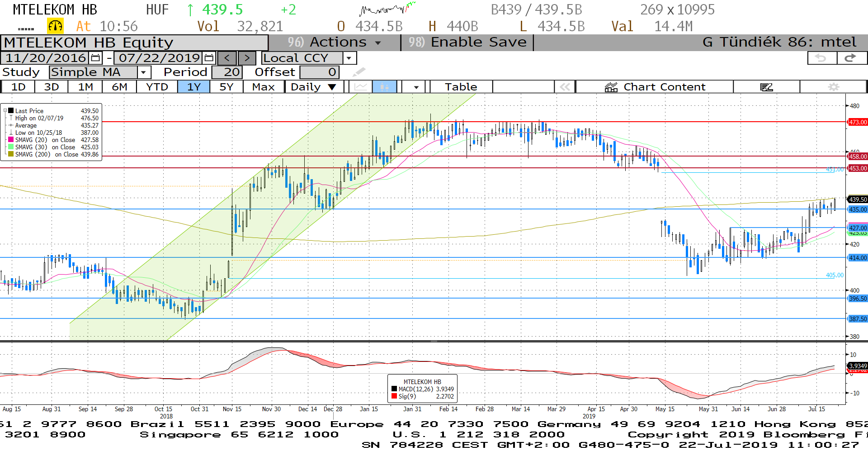Select the 3D range tab
The height and width of the screenshot is (470, 868).
coord(52,86)
